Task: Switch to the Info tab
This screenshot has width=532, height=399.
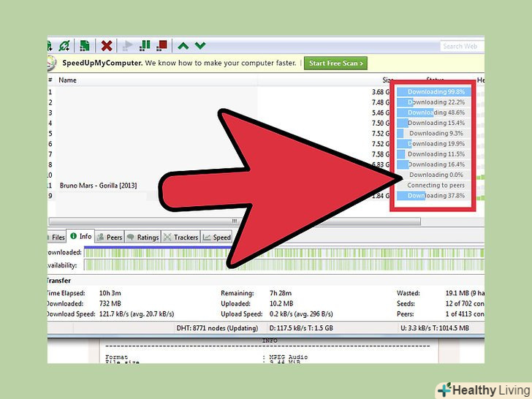Action: click(80, 236)
